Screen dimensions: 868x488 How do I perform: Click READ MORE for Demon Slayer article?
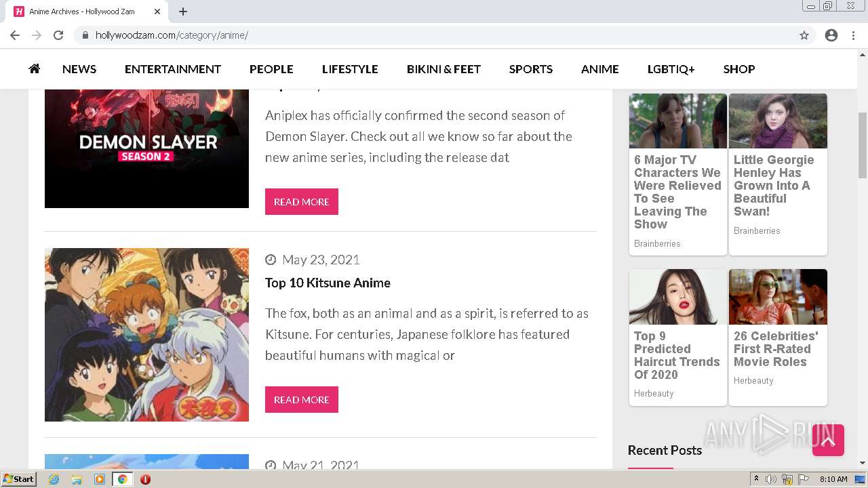(302, 201)
